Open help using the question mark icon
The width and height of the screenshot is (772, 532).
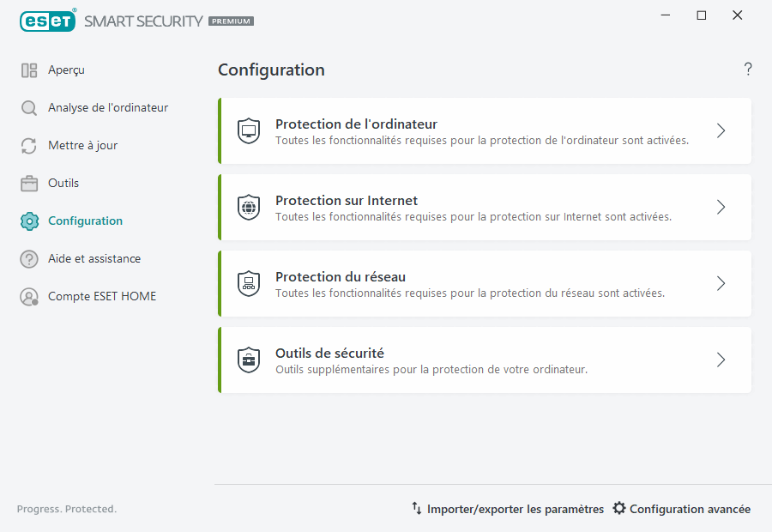click(747, 69)
